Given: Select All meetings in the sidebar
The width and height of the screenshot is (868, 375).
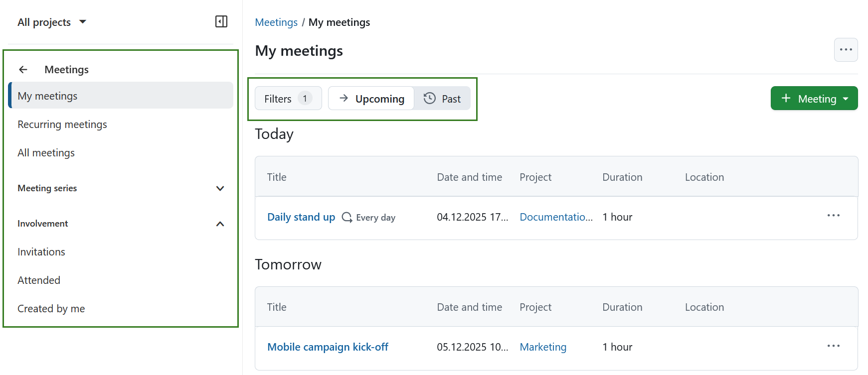Looking at the screenshot, I should (46, 153).
